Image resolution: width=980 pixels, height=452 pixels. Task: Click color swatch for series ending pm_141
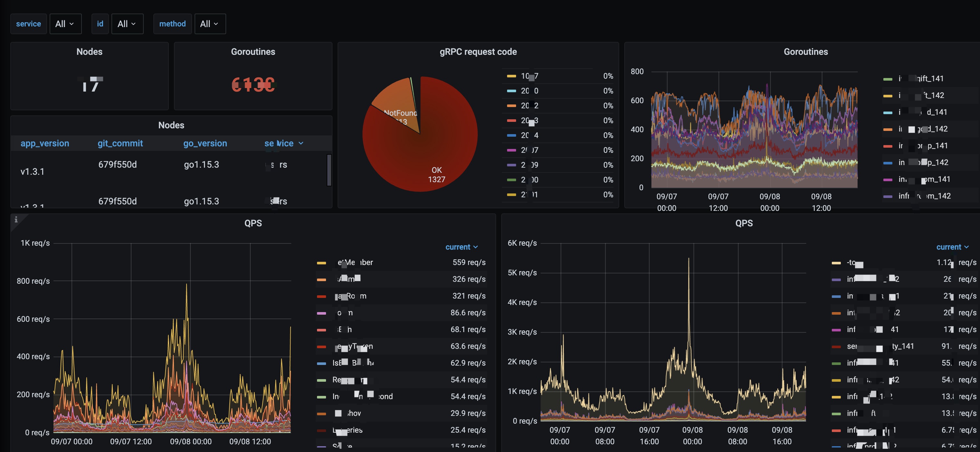coord(888,179)
